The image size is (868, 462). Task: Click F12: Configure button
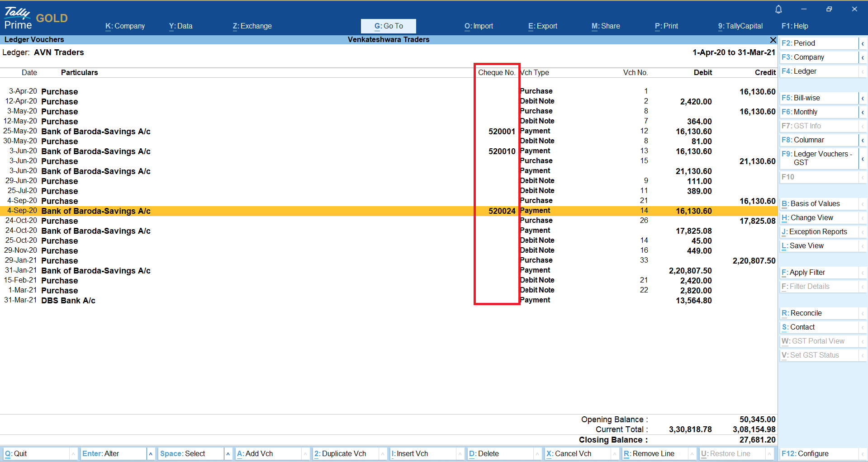[x=819, y=454]
